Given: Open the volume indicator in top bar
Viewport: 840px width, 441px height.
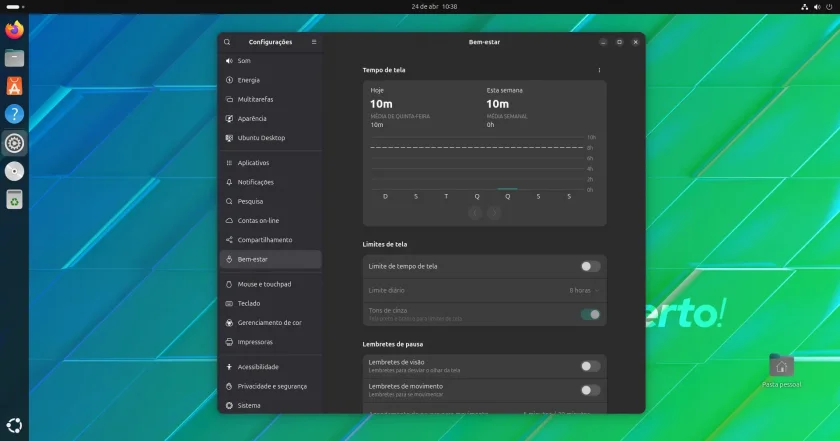Looking at the screenshot, I should coord(817,7).
